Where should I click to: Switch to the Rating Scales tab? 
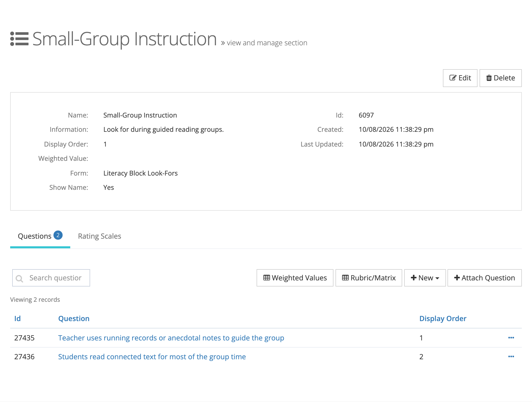pyautogui.click(x=100, y=236)
